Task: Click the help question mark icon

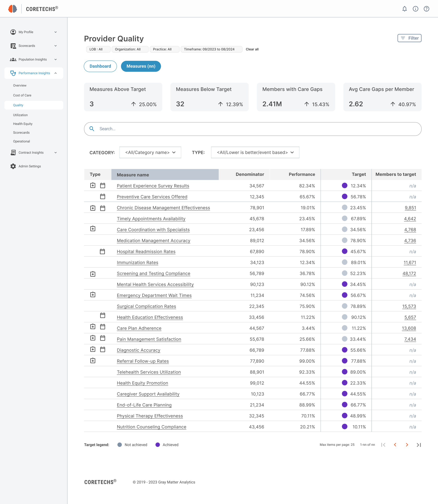Action: click(426, 9)
